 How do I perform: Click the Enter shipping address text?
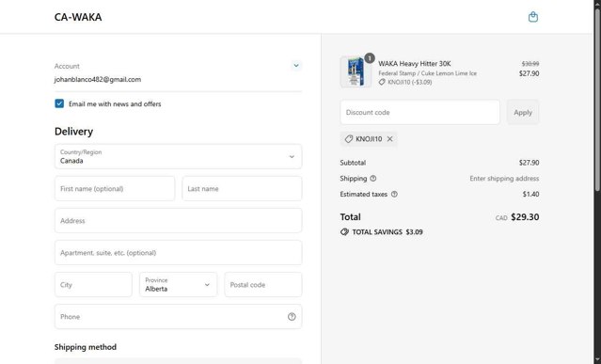504,178
